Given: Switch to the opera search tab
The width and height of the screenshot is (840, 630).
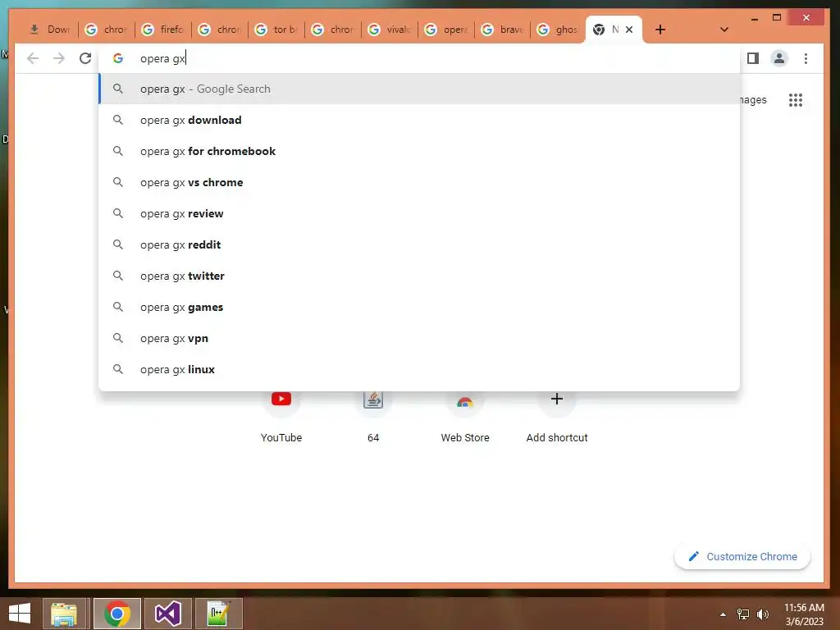Looking at the screenshot, I should tap(447, 30).
